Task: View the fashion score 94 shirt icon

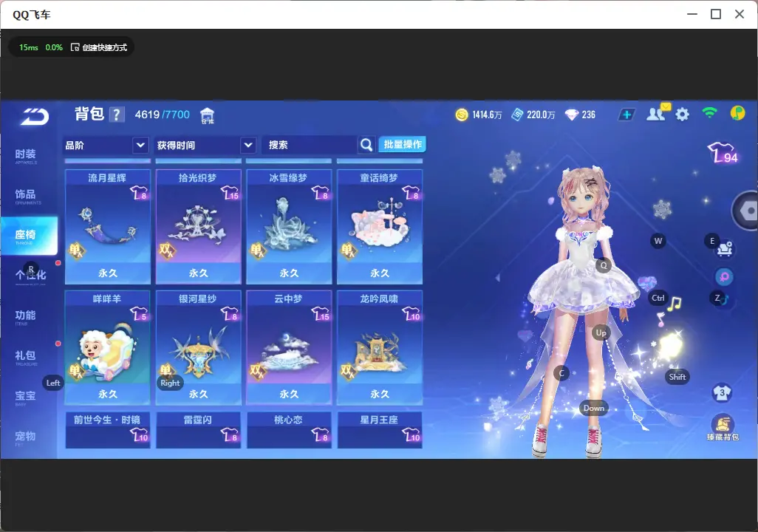Action: point(723,153)
